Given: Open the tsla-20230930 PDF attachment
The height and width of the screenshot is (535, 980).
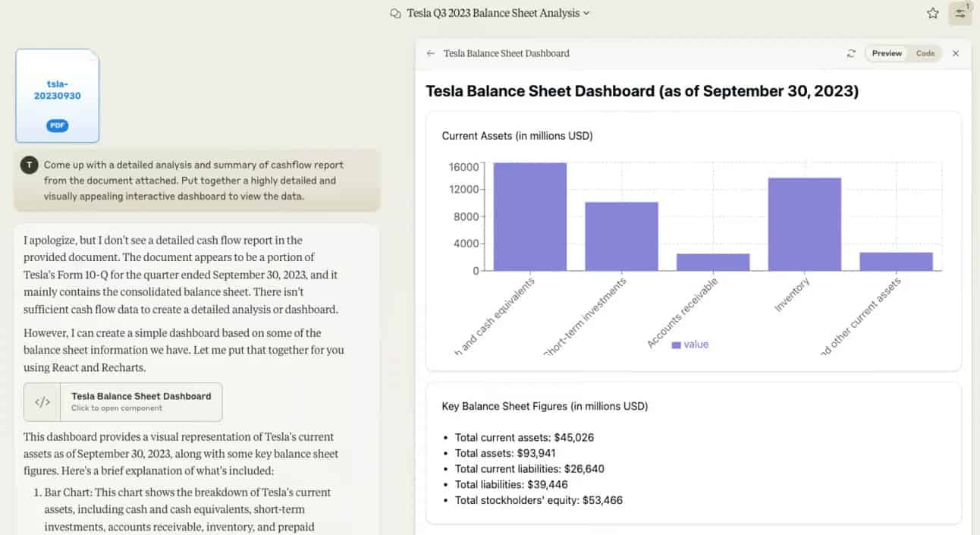Looking at the screenshot, I should click(x=58, y=96).
